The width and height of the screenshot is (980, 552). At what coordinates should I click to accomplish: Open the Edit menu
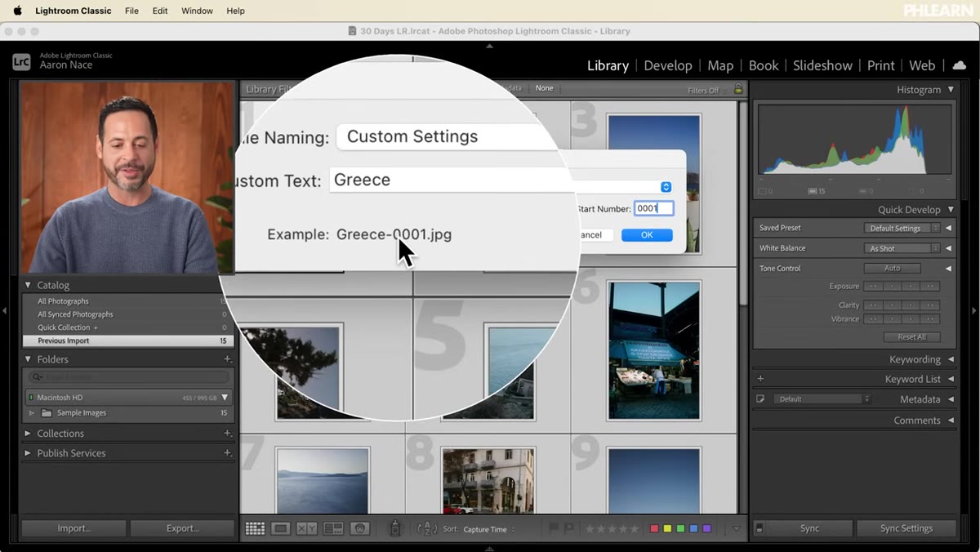(x=160, y=11)
